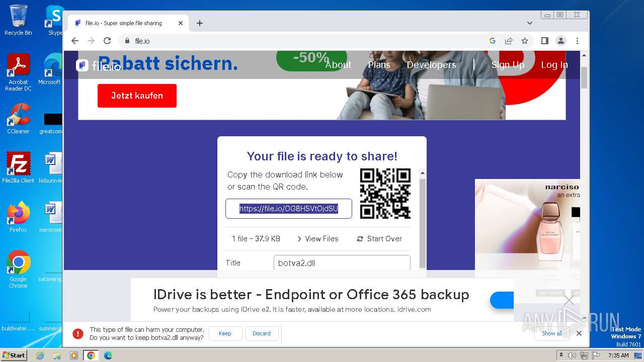
Task: Toggle the browser side panel
Action: coord(544,41)
